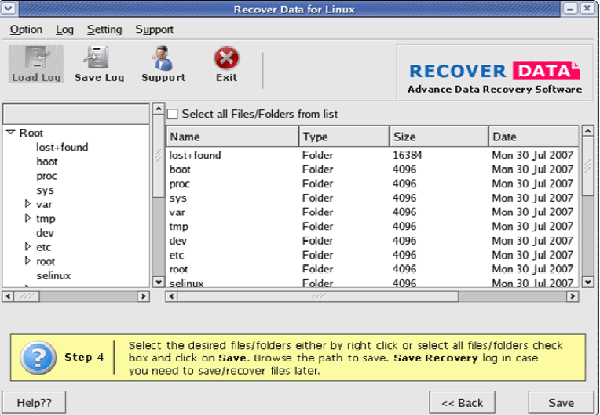Expand the tmp folder in tree
This screenshot has width=600, height=415.
(28, 218)
